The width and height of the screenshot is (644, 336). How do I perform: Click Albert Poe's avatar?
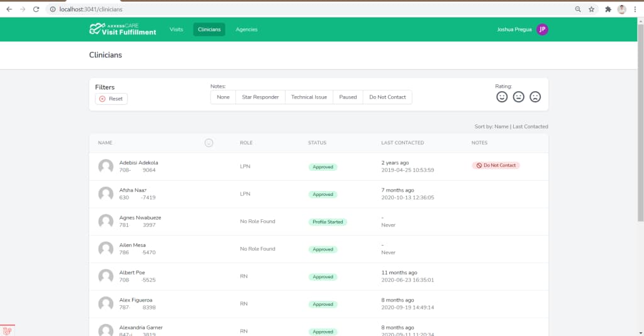pyautogui.click(x=106, y=276)
